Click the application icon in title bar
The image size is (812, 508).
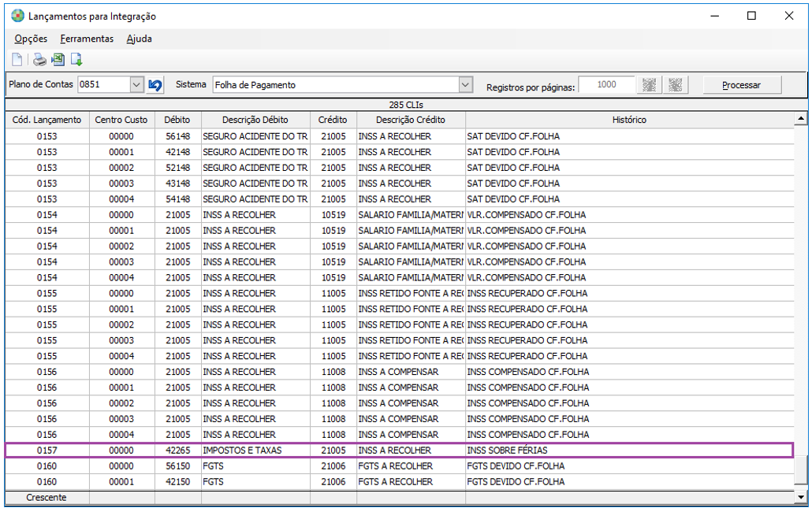pyautogui.click(x=17, y=16)
